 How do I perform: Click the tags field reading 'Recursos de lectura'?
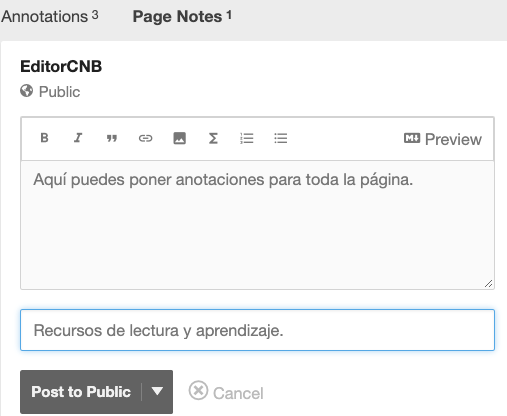coord(257,330)
